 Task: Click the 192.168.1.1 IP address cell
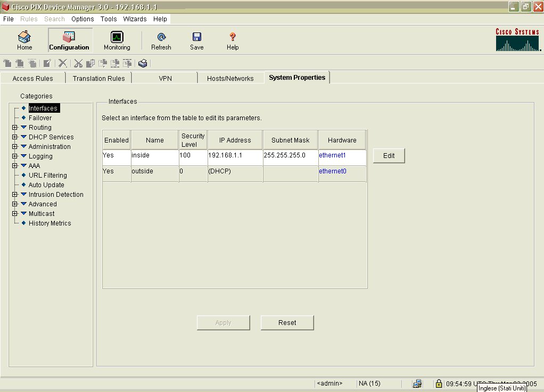(235, 157)
